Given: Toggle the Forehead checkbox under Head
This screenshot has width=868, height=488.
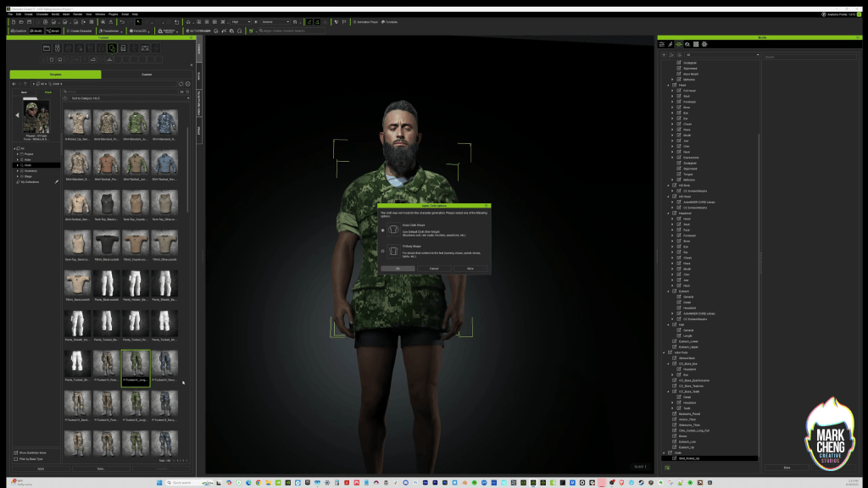Looking at the screenshot, I should [679, 102].
